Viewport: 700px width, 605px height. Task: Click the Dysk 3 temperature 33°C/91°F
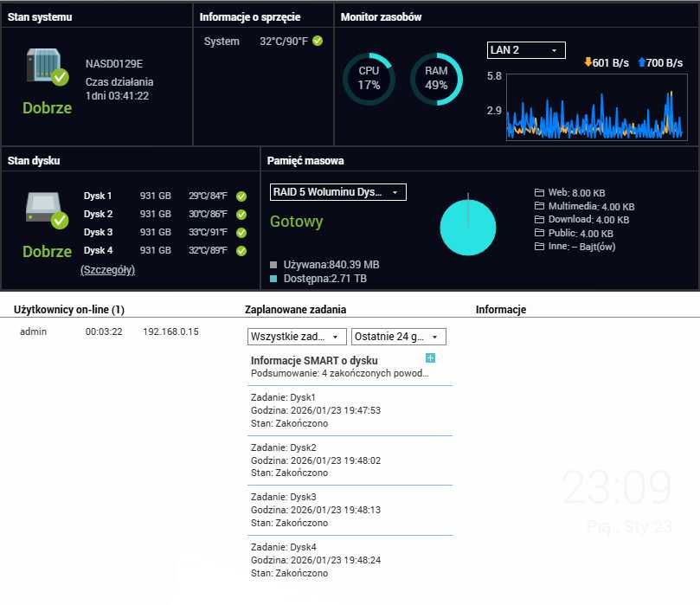point(208,233)
